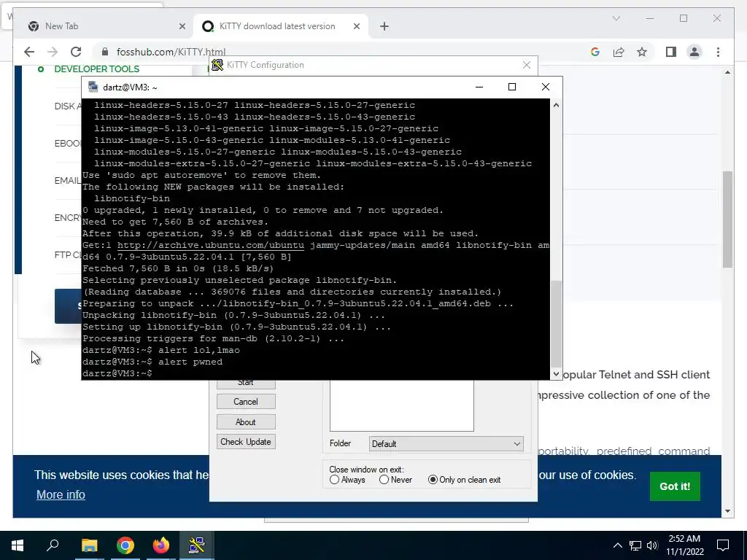
Task: Open archive.ubuntu.com link in terminal
Action: [x=211, y=245]
